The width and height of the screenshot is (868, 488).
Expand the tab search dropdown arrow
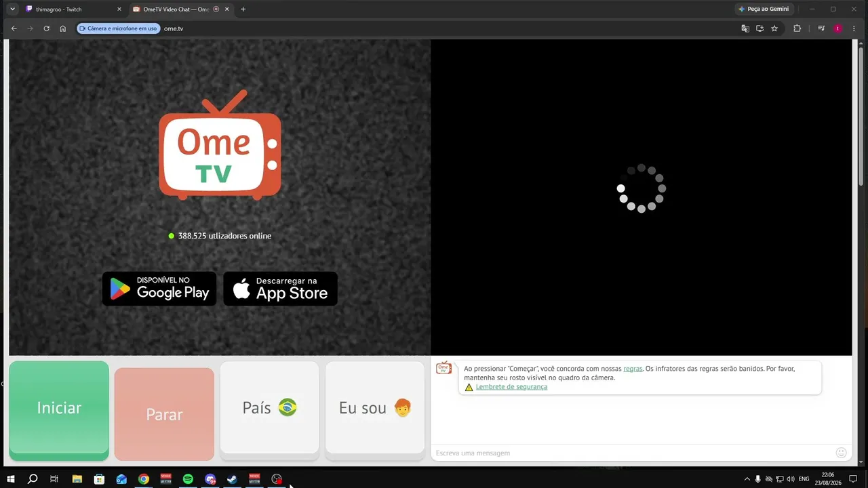[12, 9]
